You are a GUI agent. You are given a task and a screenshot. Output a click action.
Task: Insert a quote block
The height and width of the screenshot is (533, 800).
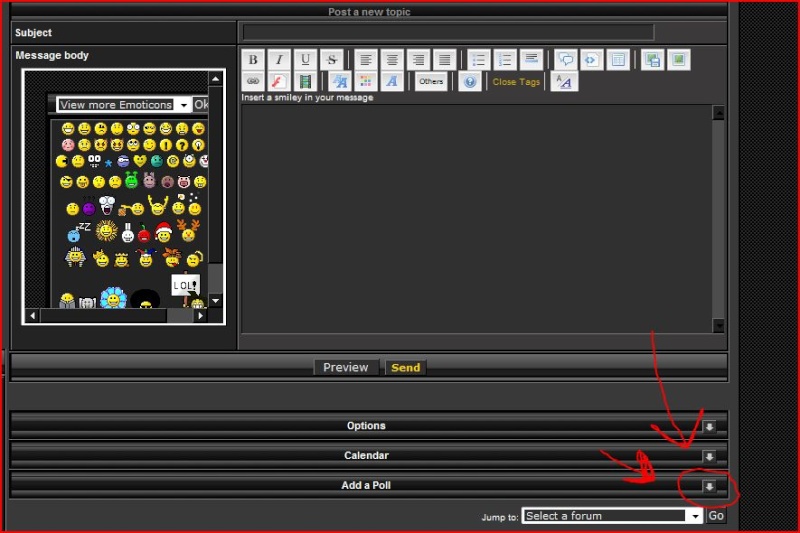[565, 60]
